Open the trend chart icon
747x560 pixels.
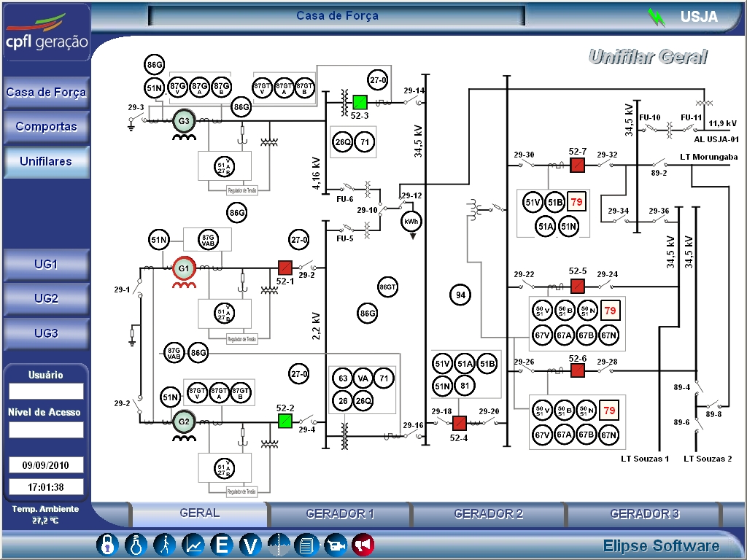[x=193, y=545]
